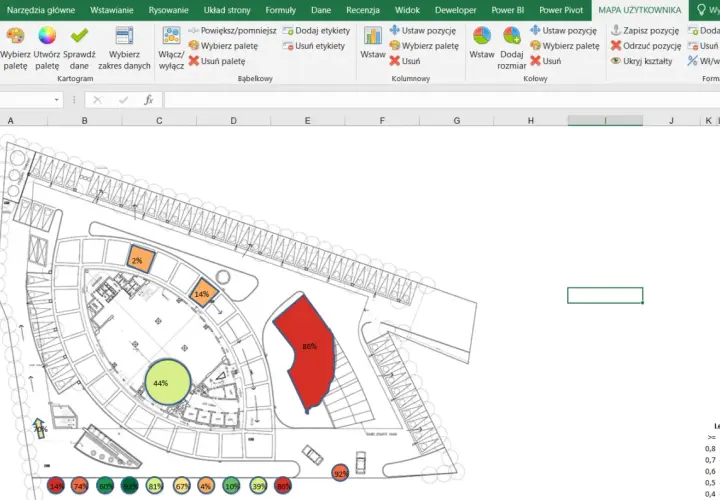
Task: Open the Deweloper tab
Action: [x=456, y=10]
